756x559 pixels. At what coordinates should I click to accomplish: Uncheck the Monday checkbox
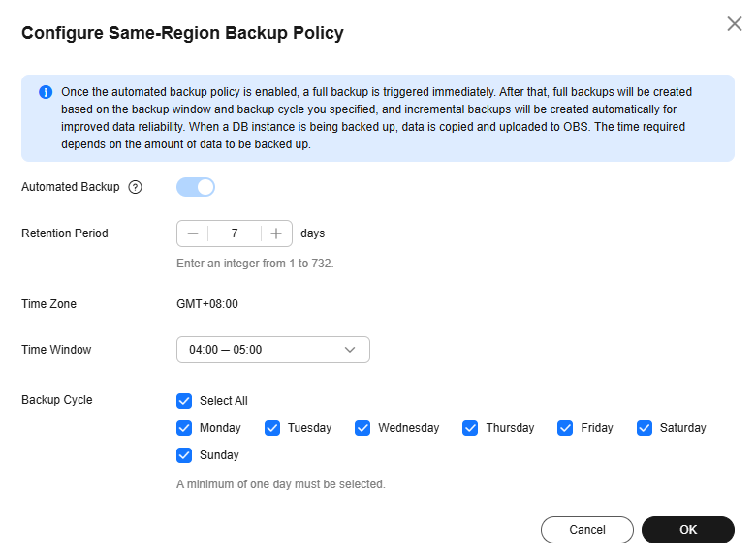coord(184,428)
